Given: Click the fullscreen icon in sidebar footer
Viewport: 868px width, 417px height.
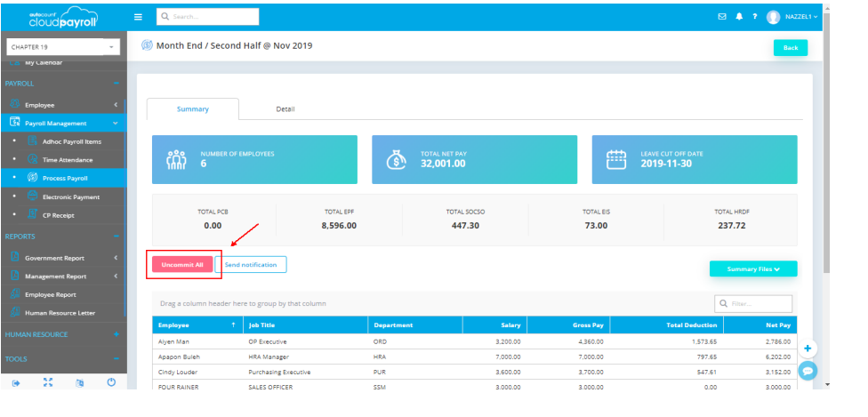Looking at the screenshot, I should (48, 382).
